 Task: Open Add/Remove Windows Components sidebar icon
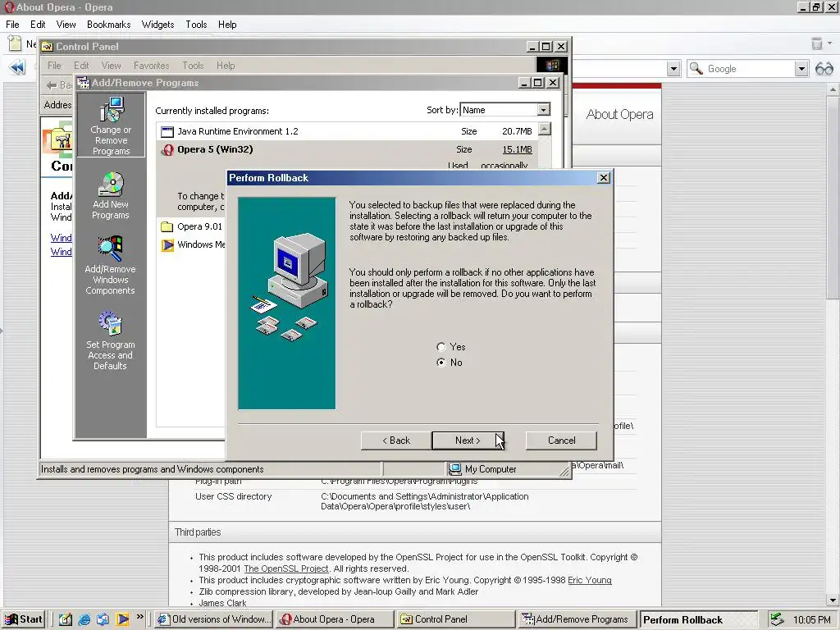tap(111, 265)
